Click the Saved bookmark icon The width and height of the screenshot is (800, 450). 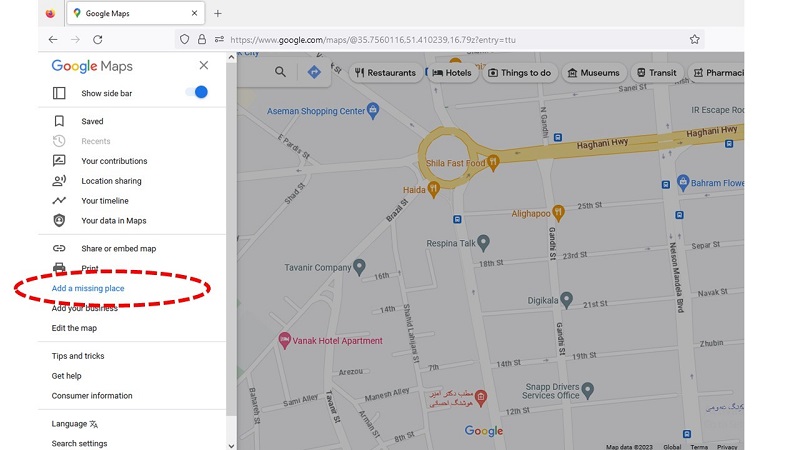[59, 121]
